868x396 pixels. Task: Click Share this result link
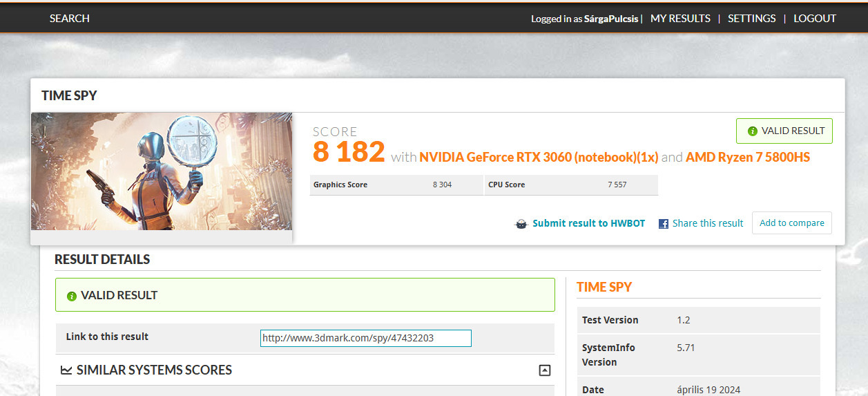click(x=708, y=223)
